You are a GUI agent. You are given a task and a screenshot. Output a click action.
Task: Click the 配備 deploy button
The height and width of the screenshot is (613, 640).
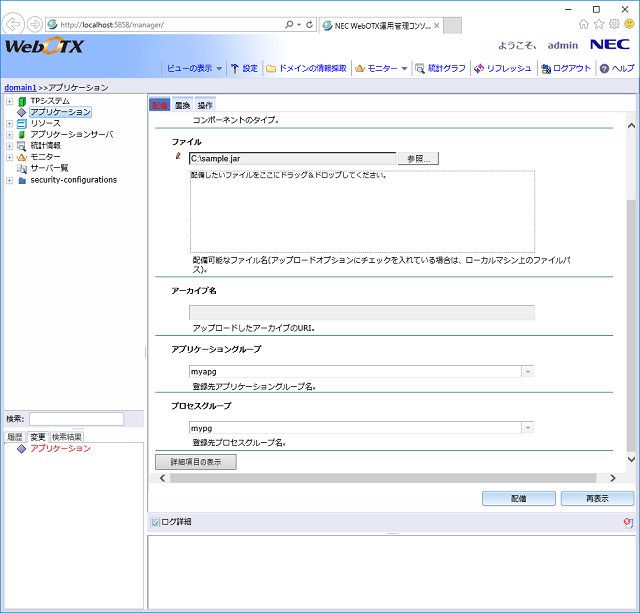(518, 498)
